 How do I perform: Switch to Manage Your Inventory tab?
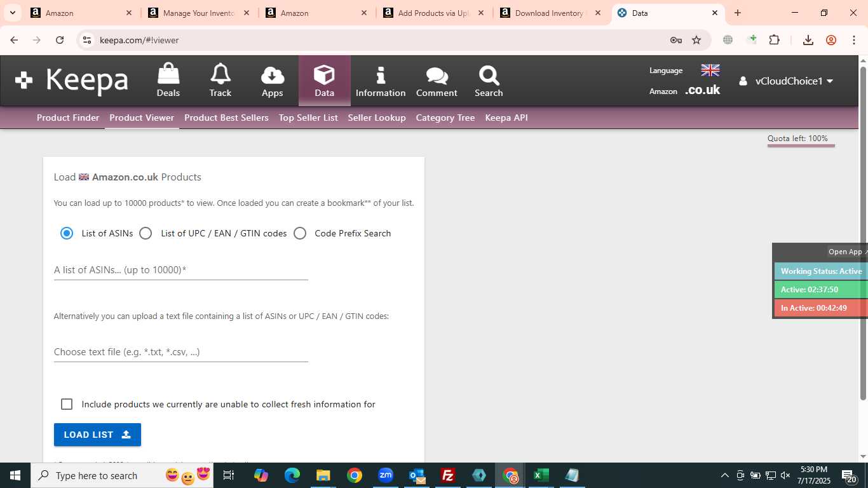[x=200, y=13]
